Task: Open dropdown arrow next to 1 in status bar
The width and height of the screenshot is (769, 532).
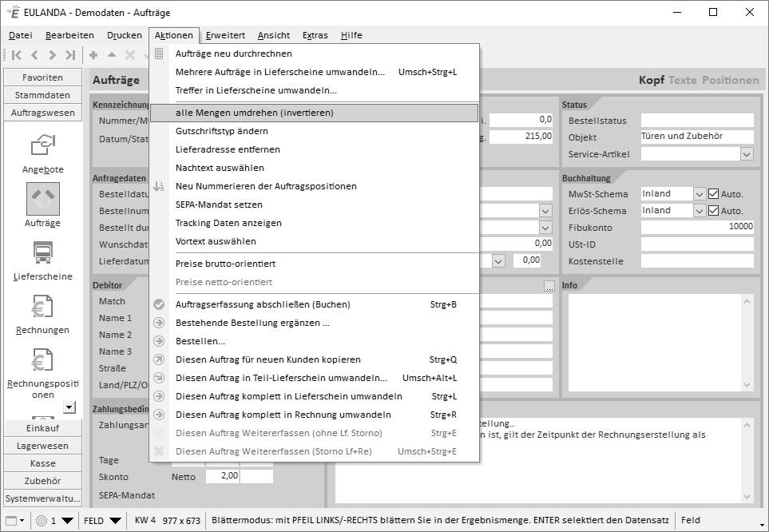Action: [67, 521]
